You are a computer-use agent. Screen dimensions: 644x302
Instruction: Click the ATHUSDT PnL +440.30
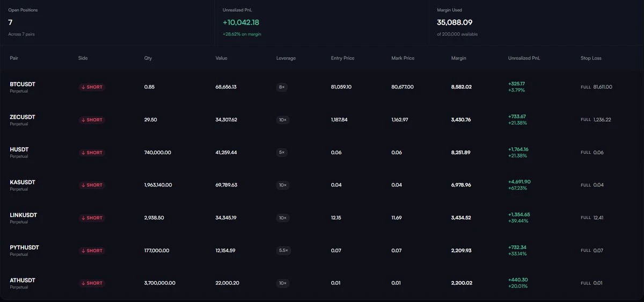[517, 280]
